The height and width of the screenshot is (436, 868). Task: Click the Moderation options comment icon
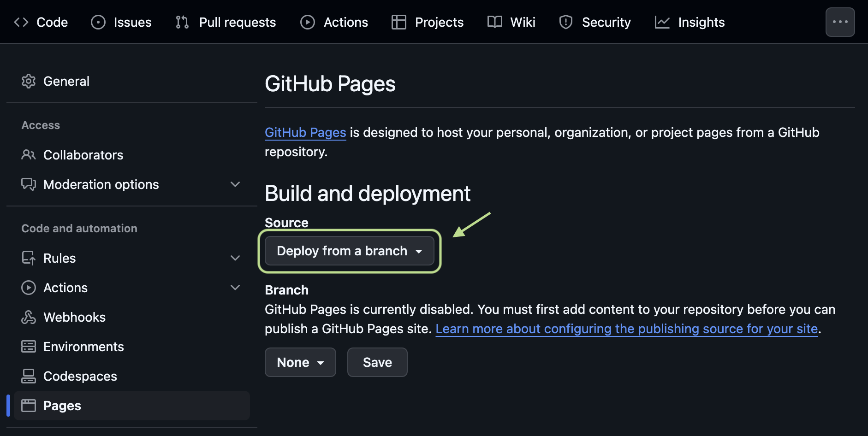(x=29, y=184)
